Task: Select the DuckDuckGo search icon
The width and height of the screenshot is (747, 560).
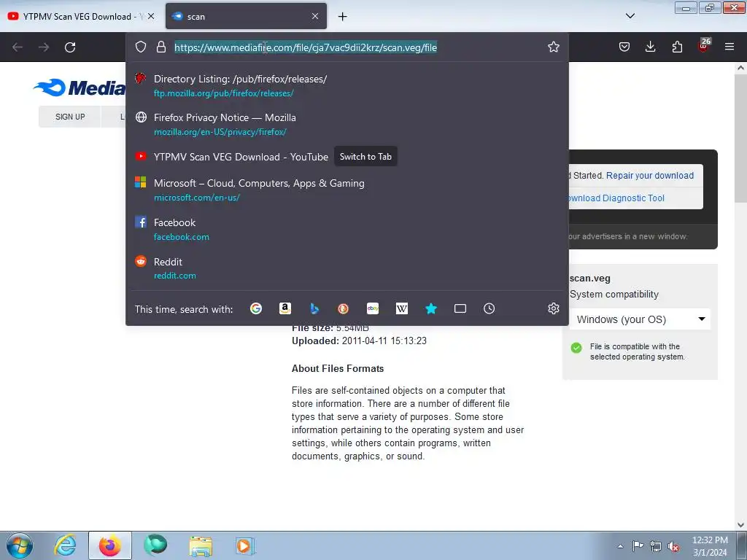Action: pos(343,308)
